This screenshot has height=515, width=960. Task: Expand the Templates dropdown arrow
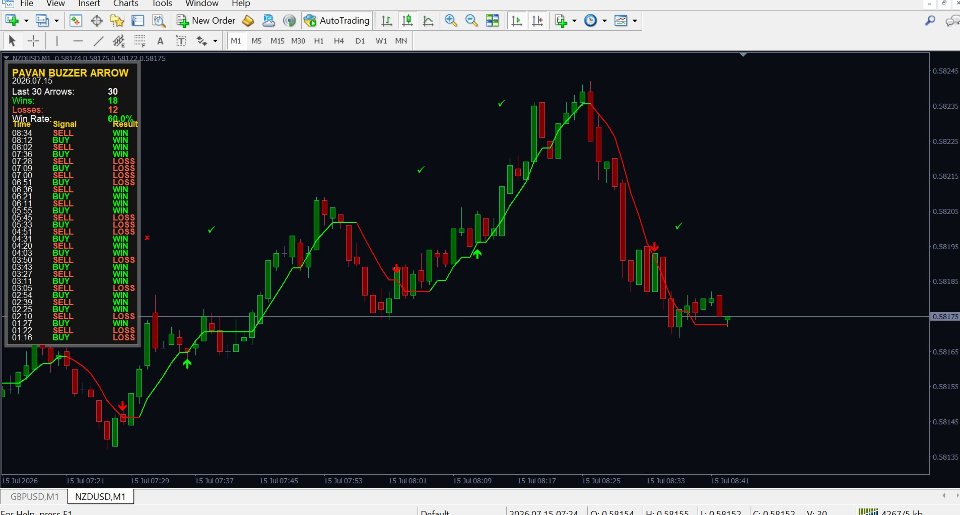pos(635,21)
